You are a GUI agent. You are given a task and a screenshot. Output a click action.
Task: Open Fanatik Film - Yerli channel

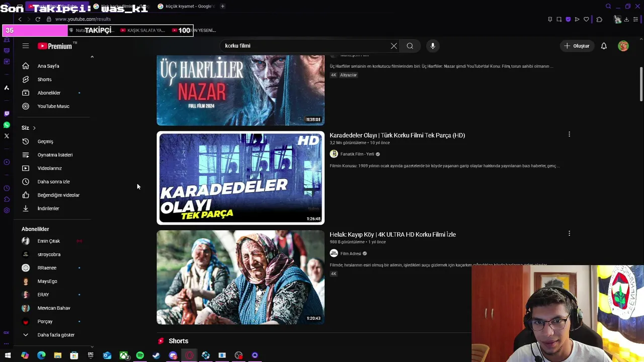357,154
